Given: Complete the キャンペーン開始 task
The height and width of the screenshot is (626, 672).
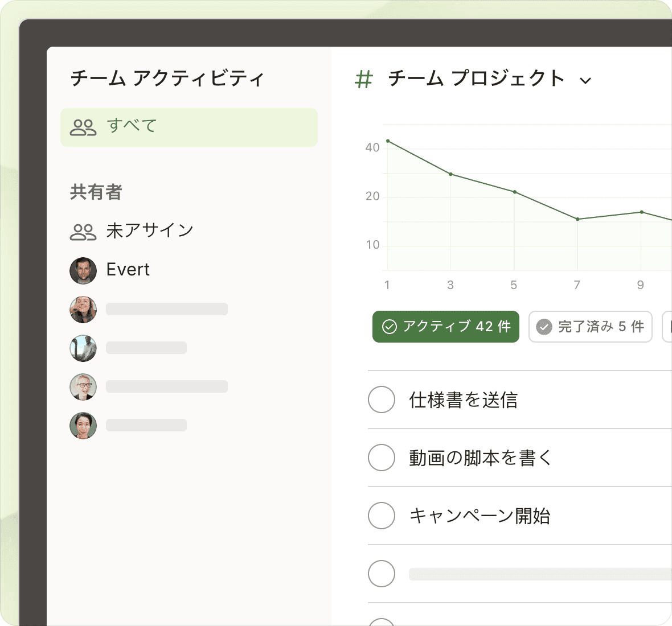Looking at the screenshot, I should (382, 516).
